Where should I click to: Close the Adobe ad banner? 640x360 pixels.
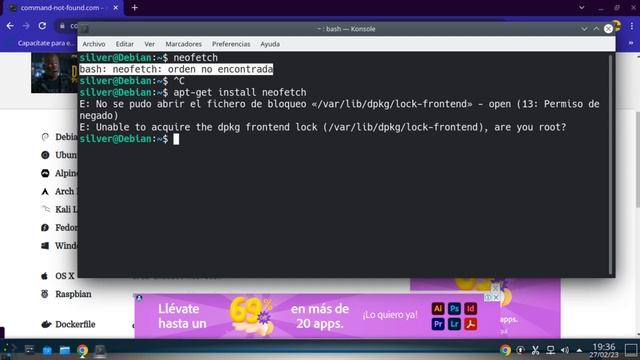click(496, 298)
